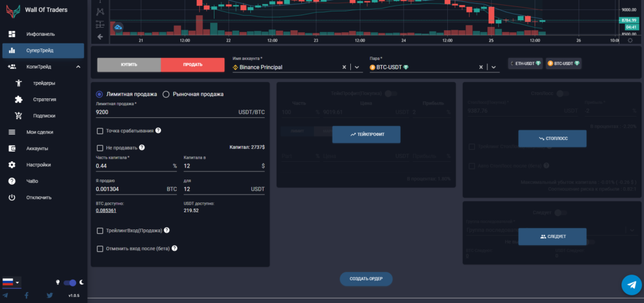
Task: Open Мои сделки in the sidebar
Action: coord(40,132)
